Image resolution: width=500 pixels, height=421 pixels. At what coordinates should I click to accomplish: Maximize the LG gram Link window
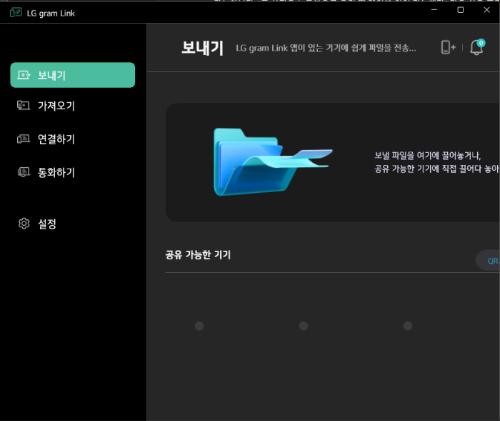point(460,10)
